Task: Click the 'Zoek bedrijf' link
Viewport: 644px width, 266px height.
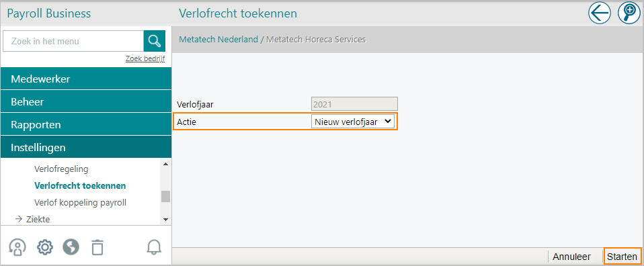Action: 145,58
